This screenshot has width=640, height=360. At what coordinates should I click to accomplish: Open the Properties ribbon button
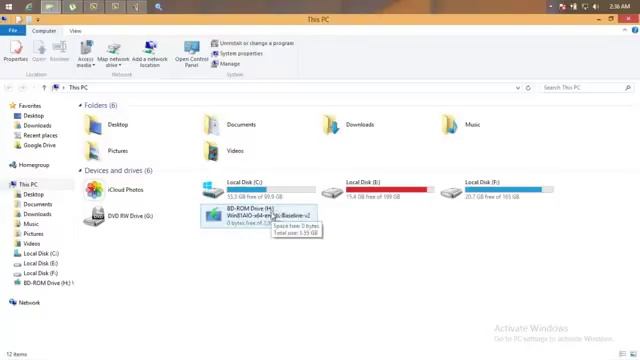[x=16, y=51]
